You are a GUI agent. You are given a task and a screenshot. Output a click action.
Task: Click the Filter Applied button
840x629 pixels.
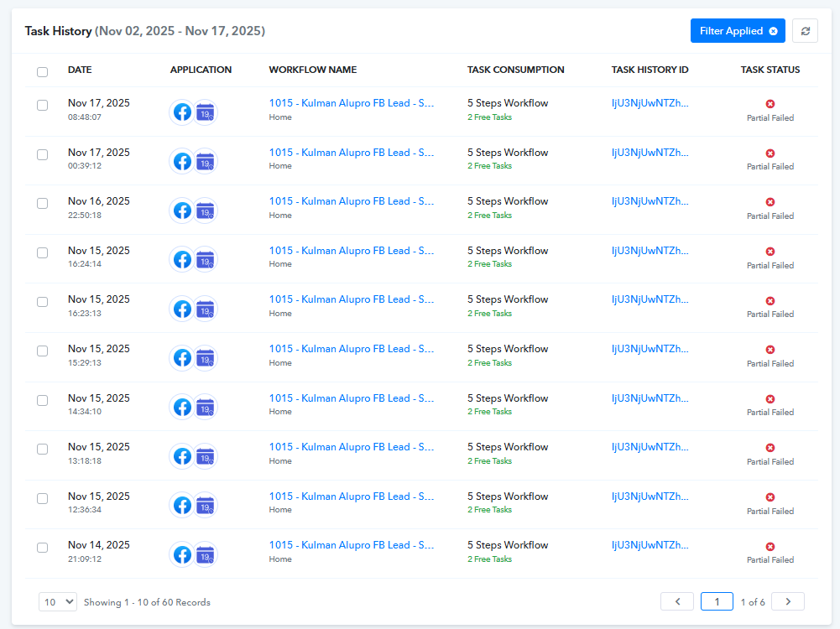point(730,31)
